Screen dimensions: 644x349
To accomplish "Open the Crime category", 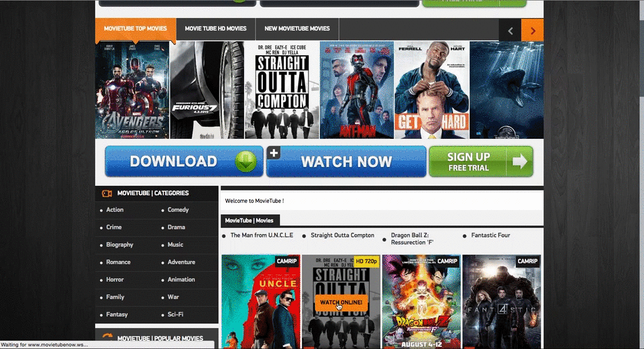I will tap(114, 227).
